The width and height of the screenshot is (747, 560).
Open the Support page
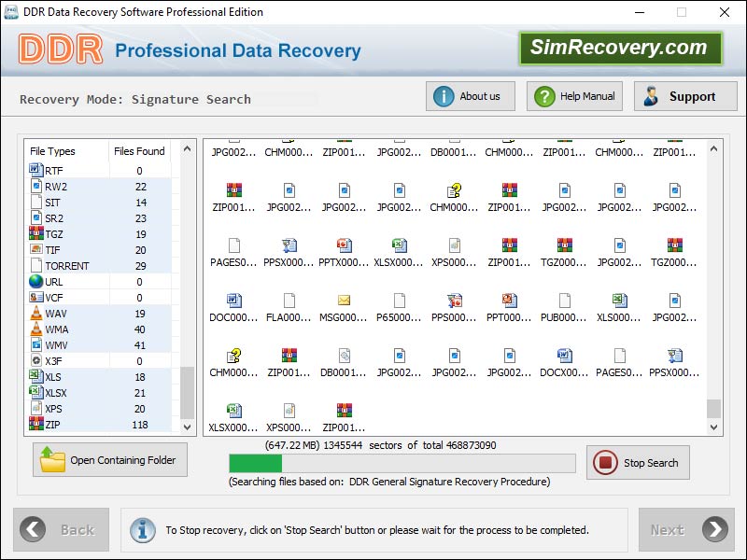(x=685, y=96)
